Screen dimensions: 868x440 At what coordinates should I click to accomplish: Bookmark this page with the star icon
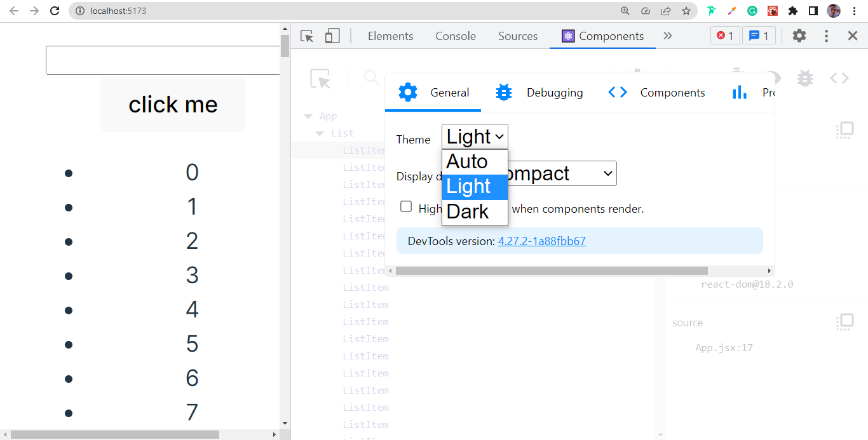[686, 11]
